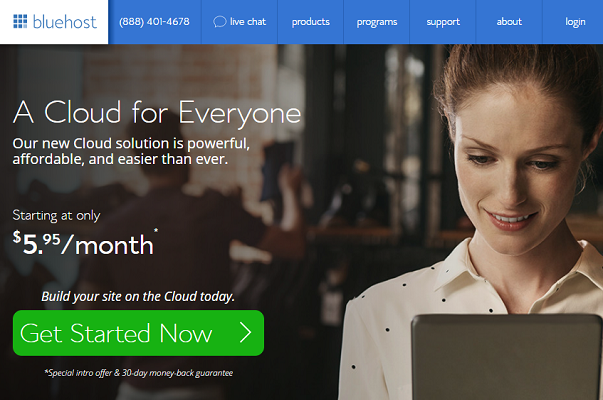Click the asterisk beside the monthly price
This screenshot has height=400, width=603.
pos(156,230)
